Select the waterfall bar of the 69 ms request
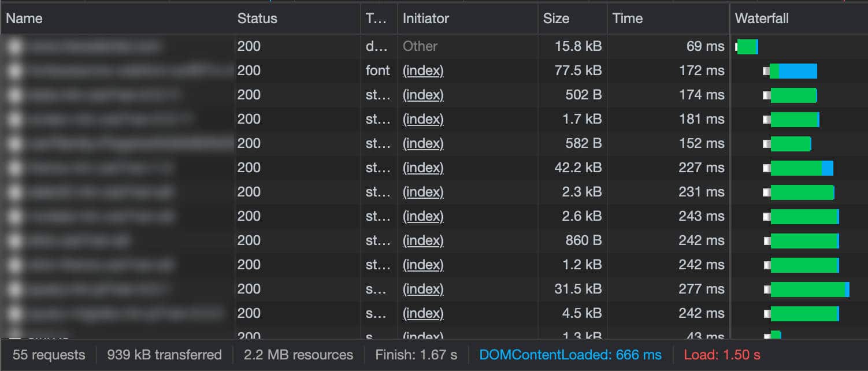Screen dimensions: 868x371 click(747, 47)
